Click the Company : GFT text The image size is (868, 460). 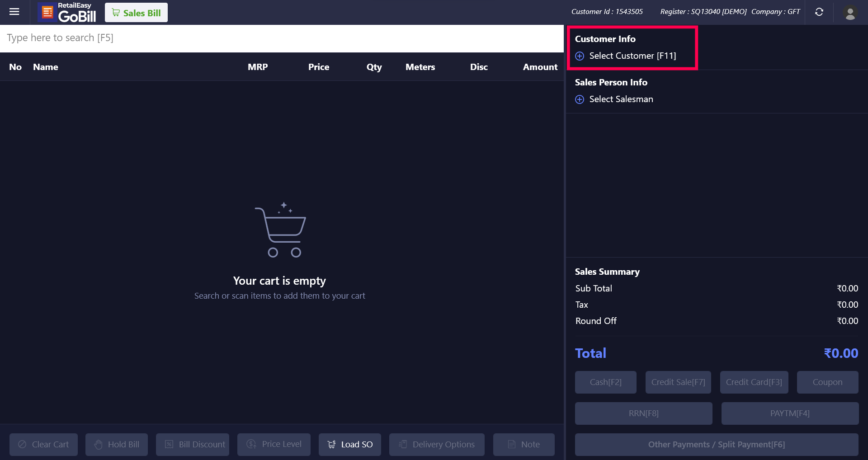(776, 12)
